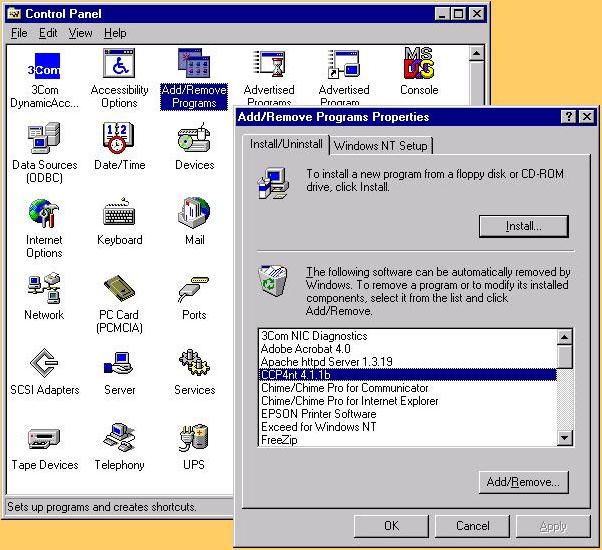Select FreeZip in the software list
Screen dimensions: 602x550
407,439
